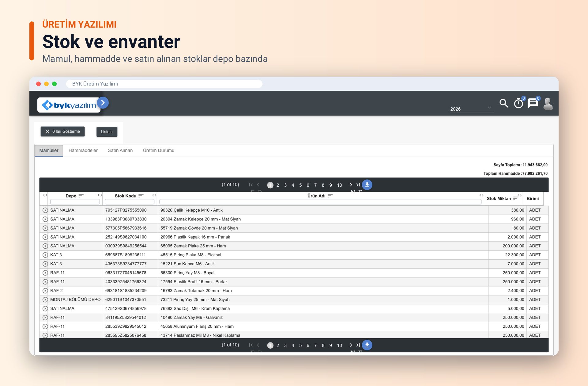Viewport: 588px width, 386px height.
Task: Sort by Depo column sort icon
Action: click(81, 196)
